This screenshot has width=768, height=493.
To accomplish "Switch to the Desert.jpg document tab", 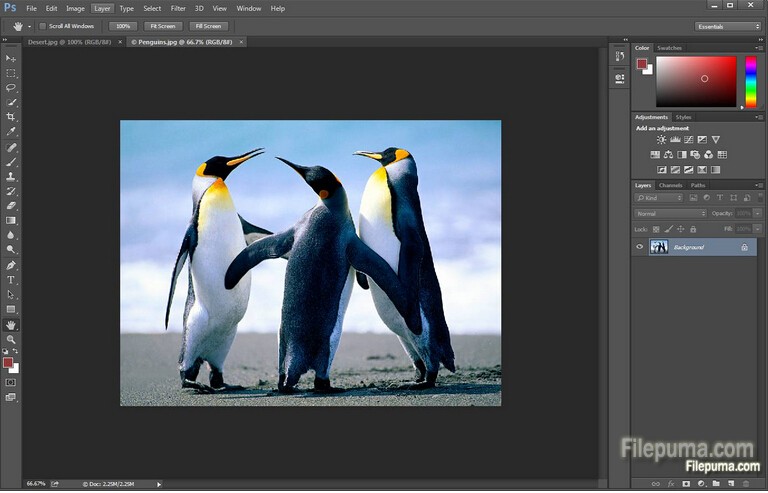I will (x=68, y=42).
